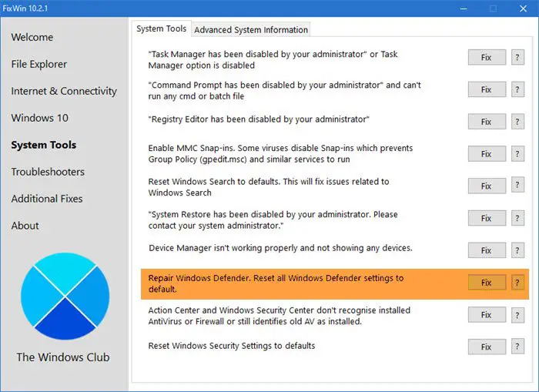Click Fix for Reset Windows Search
Screen dimensions: 539x392
(x=487, y=186)
